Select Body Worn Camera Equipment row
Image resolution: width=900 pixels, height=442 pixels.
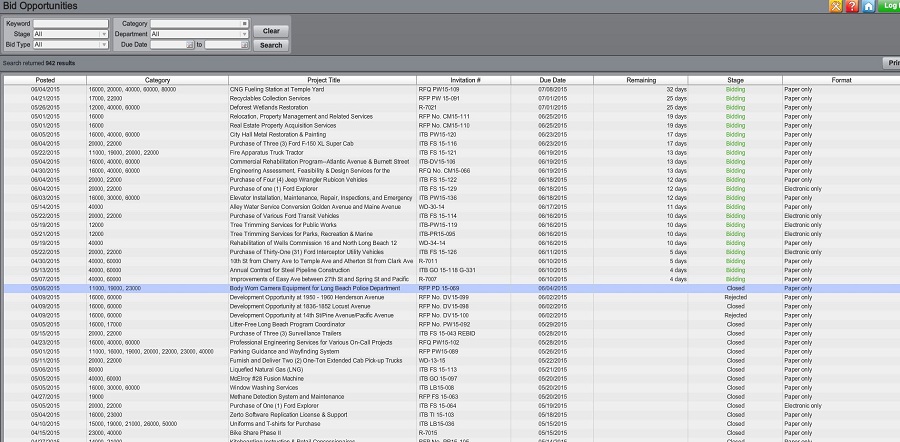(452, 288)
